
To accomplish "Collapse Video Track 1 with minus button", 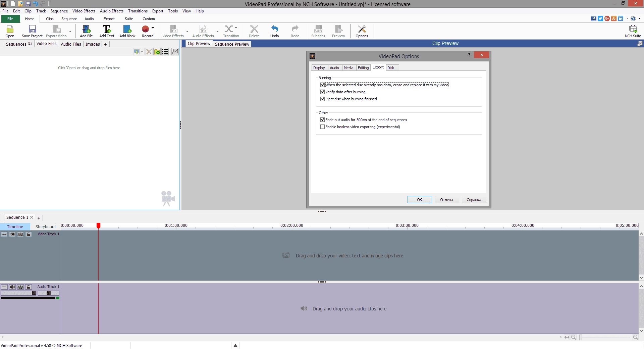I will pos(4,234).
